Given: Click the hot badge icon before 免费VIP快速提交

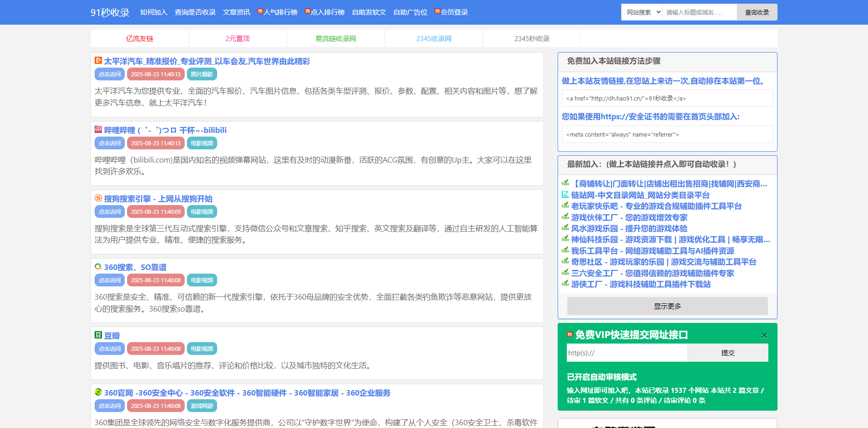Looking at the screenshot, I should 570,334.
